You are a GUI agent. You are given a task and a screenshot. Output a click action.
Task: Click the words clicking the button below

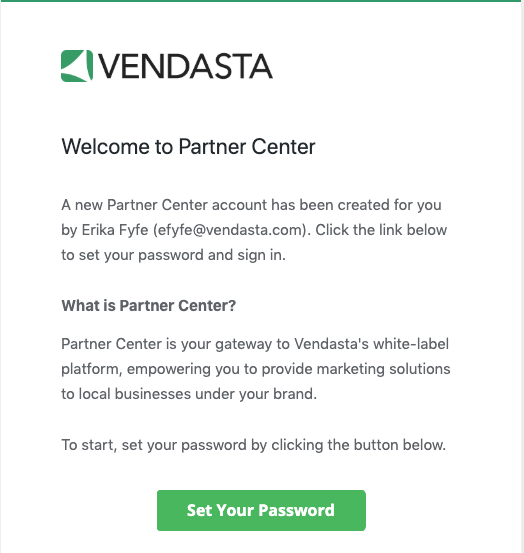358,445
